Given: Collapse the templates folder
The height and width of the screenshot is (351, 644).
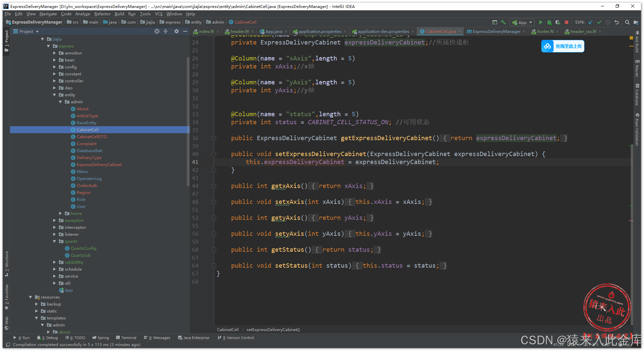Looking at the screenshot, I should click(x=37, y=318).
